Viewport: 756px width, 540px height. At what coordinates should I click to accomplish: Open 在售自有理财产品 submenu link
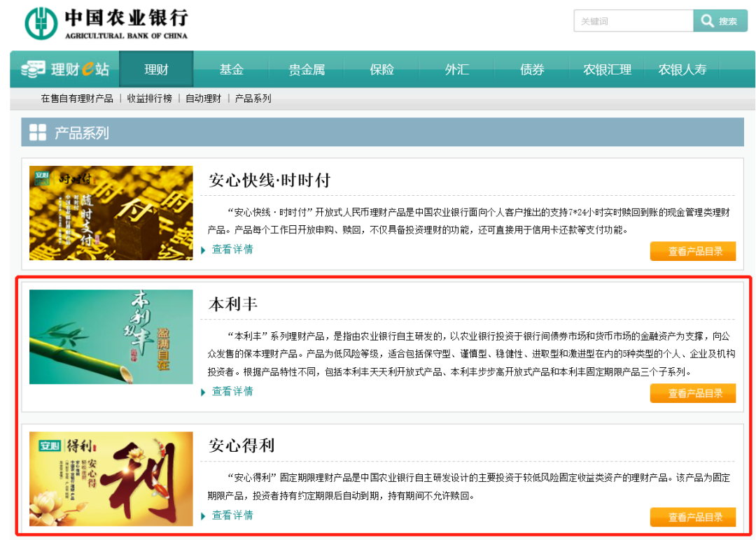click(x=77, y=99)
